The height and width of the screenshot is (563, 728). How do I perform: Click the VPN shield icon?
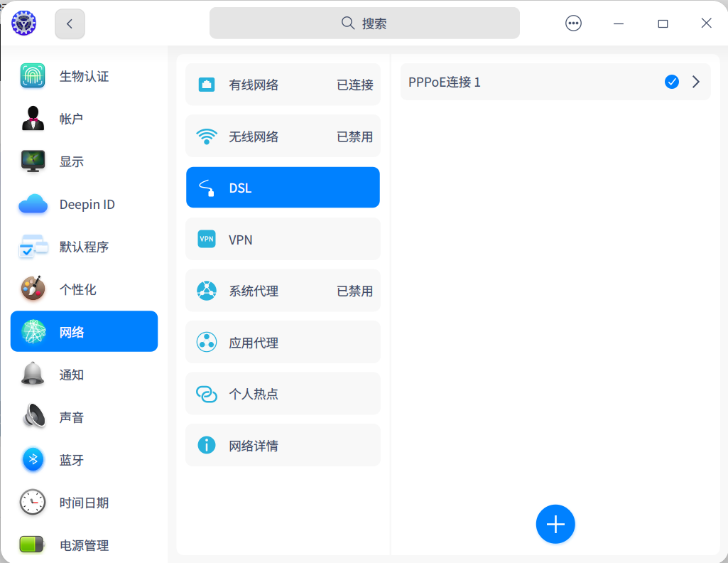point(206,239)
